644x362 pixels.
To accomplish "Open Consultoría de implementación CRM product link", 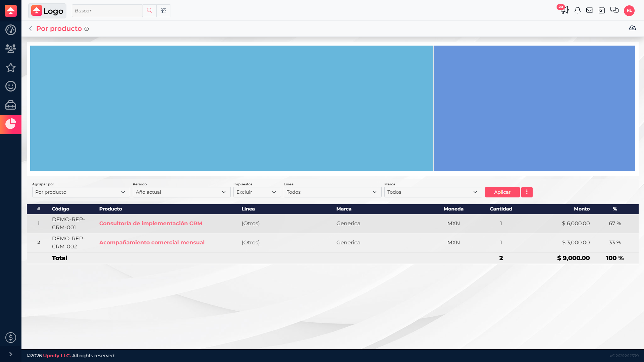I will [151, 224].
